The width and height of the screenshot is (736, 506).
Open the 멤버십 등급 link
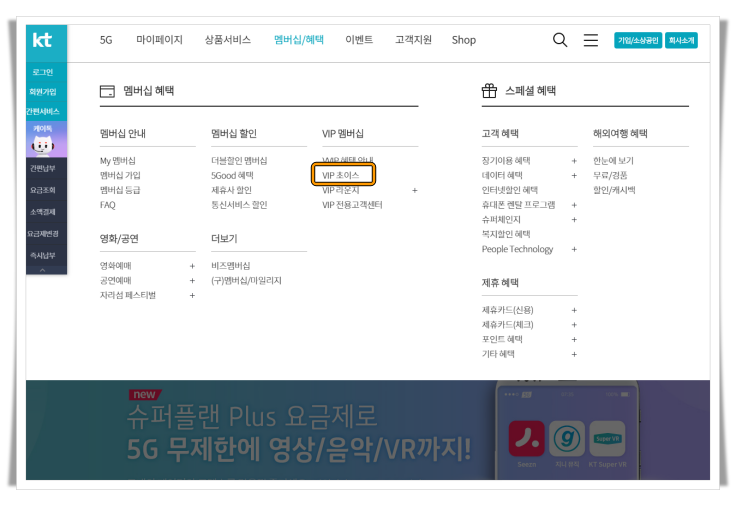[x=120, y=190]
